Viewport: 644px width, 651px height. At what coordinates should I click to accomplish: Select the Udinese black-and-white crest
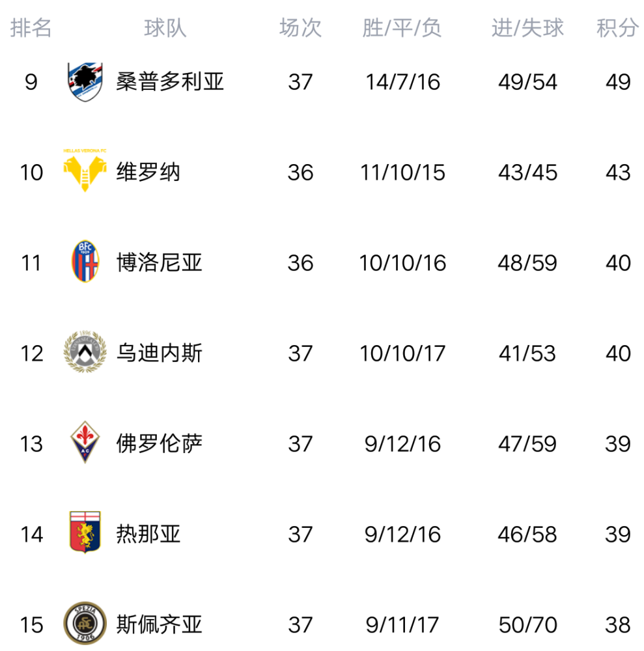pyautogui.click(x=85, y=353)
